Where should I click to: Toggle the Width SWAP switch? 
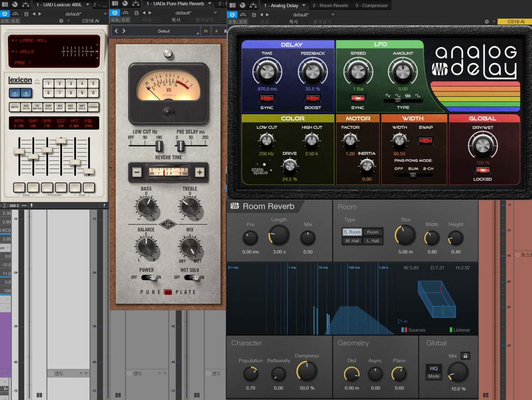(x=425, y=141)
